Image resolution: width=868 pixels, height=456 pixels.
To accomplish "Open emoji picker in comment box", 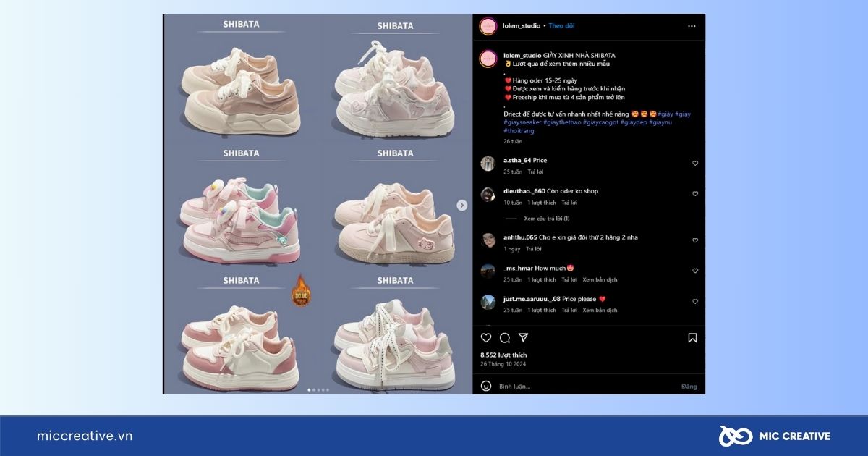I will (486, 386).
